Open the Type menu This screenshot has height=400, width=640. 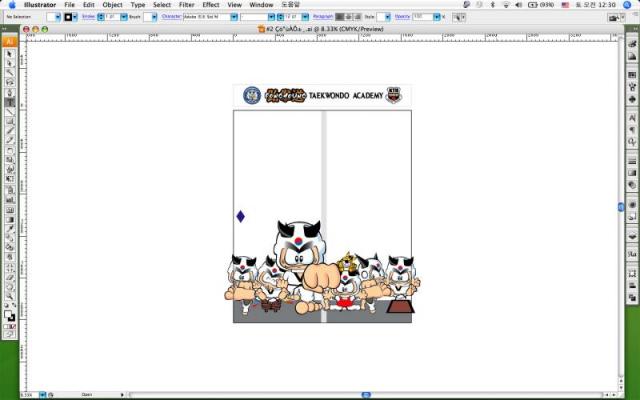138,5
